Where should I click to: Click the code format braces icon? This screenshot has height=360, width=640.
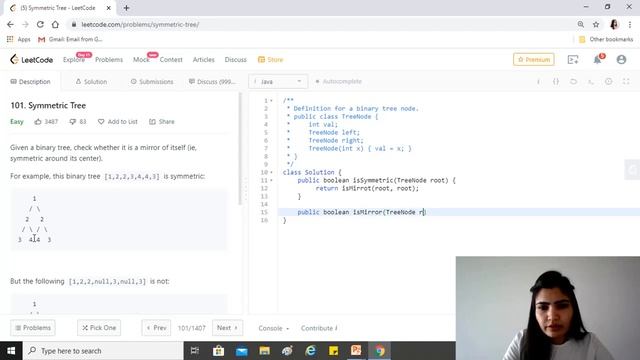click(556, 82)
